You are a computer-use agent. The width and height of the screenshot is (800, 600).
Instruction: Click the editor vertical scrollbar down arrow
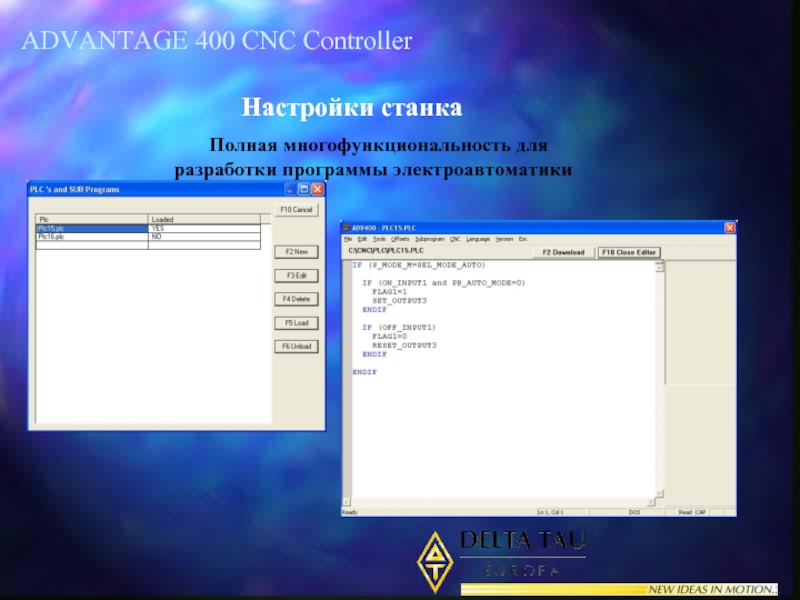(x=659, y=493)
